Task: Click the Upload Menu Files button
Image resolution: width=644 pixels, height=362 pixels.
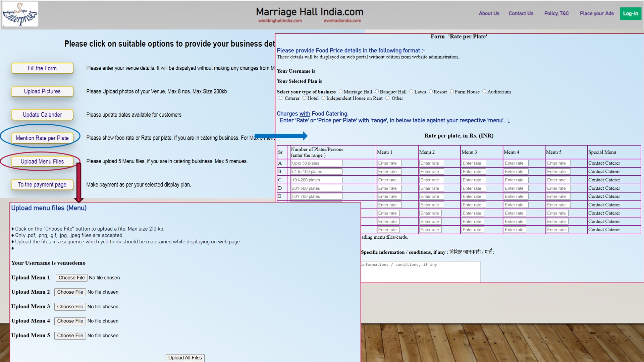Action: (x=42, y=161)
